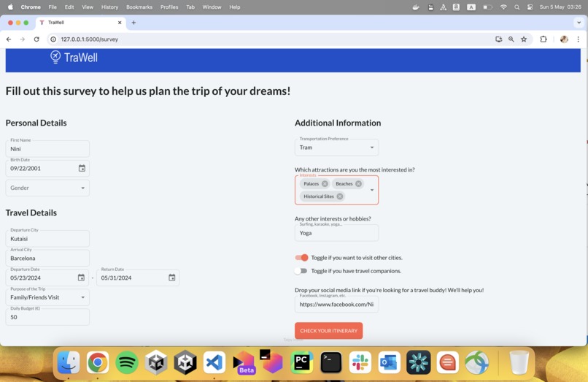Click the browser address bar URL
This screenshot has width=588, height=382.
coord(90,39)
